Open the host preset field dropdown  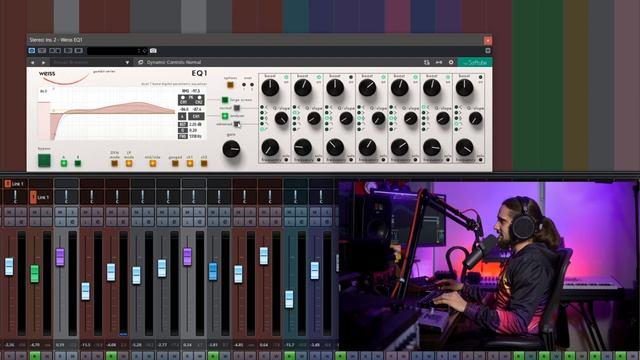(x=117, y=51)
